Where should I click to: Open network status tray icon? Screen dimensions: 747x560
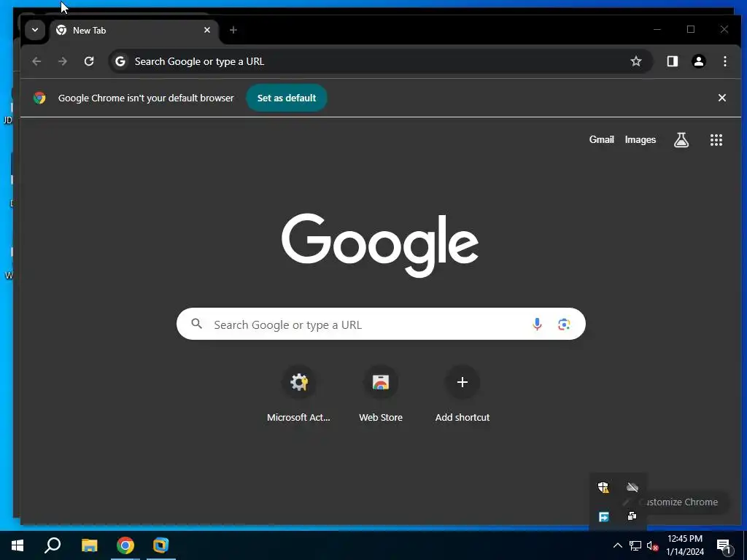coord(635,545)
